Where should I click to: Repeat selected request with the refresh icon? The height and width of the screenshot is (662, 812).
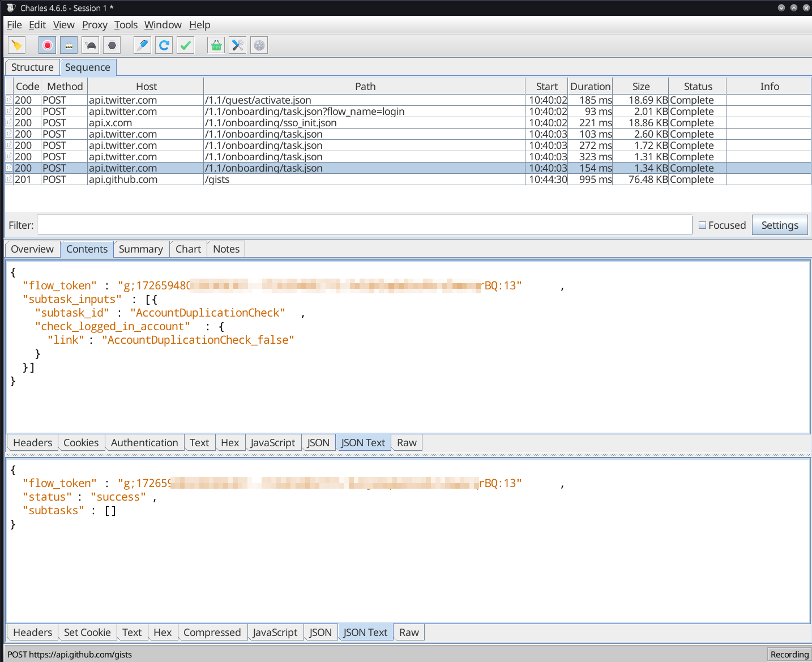click(164, 45)
